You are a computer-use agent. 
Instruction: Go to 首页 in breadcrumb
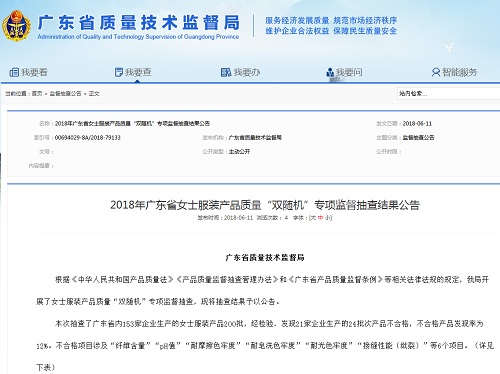click(37, 94)
